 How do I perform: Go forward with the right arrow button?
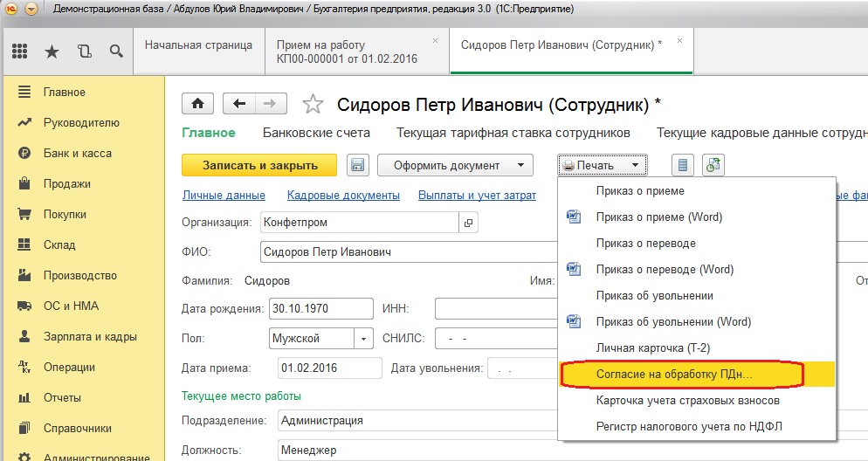click(270, 104)
